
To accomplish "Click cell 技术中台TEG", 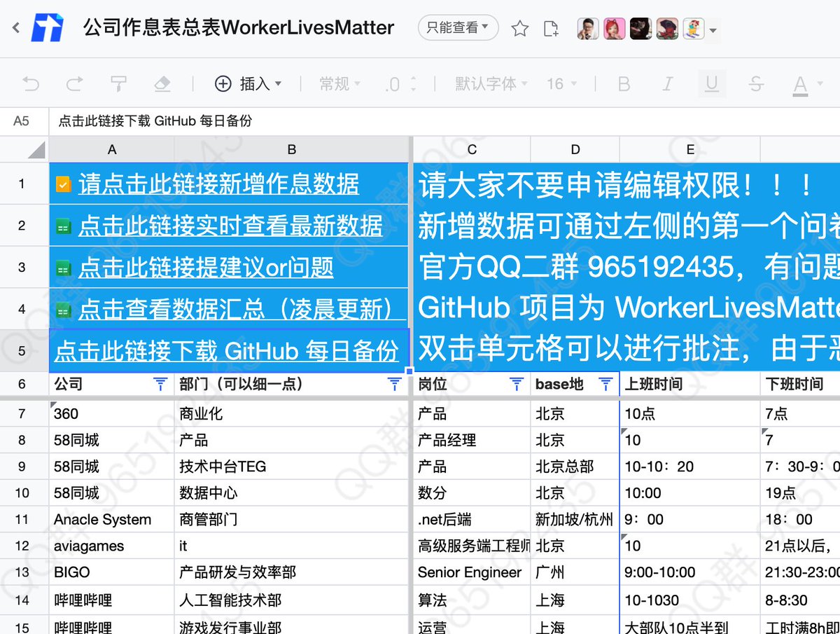I will (291, 467).
